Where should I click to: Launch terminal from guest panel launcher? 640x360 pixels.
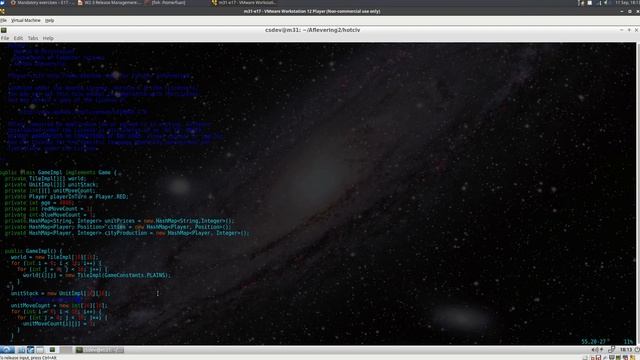pyautogui.click(x=52, y=350)
